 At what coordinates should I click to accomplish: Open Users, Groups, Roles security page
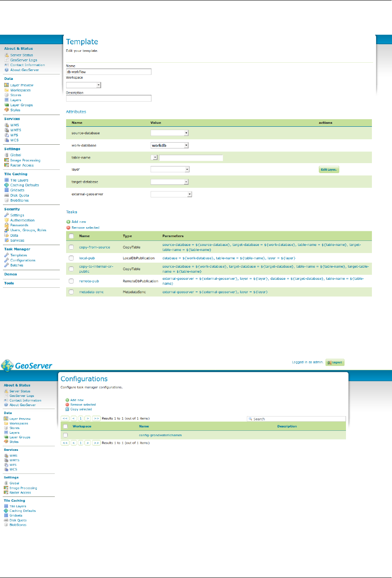(x=28, y=230)
